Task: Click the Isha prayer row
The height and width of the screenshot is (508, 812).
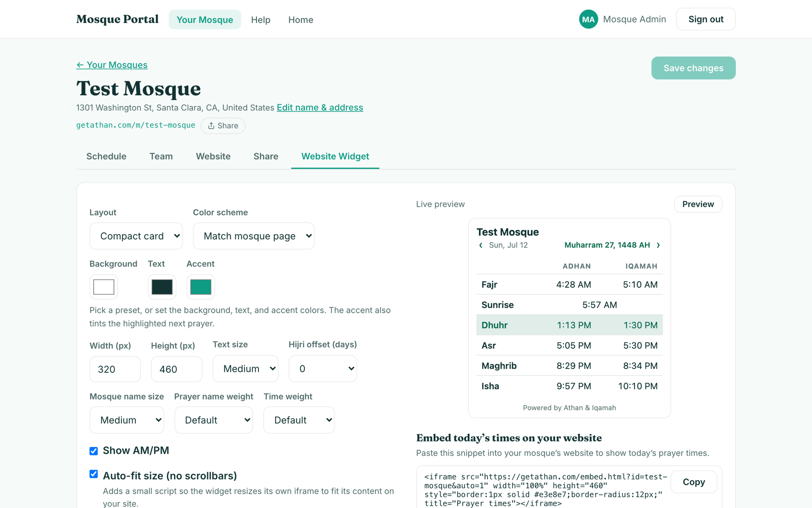Action: point(569,386)
